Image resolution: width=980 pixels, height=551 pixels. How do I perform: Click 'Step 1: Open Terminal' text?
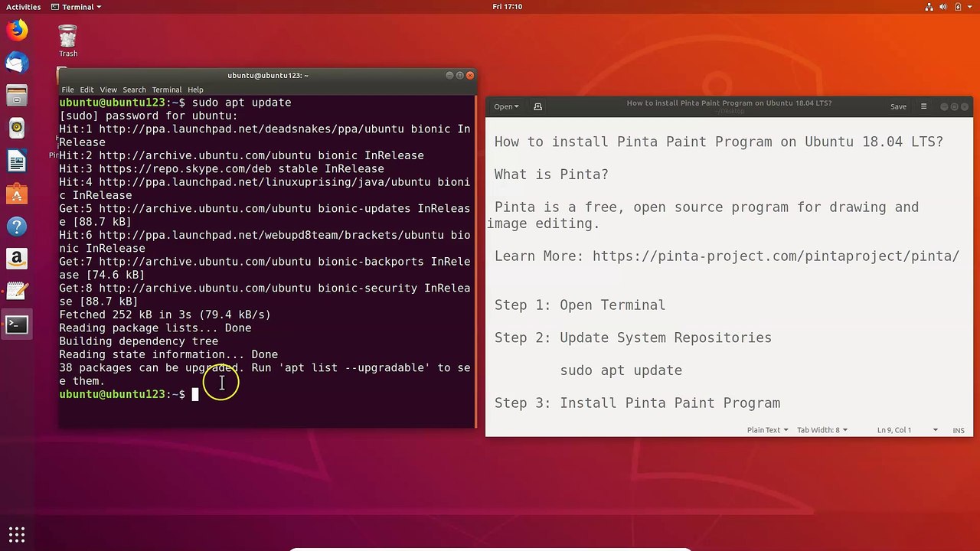pyautogui.click(x=580, y=305)
